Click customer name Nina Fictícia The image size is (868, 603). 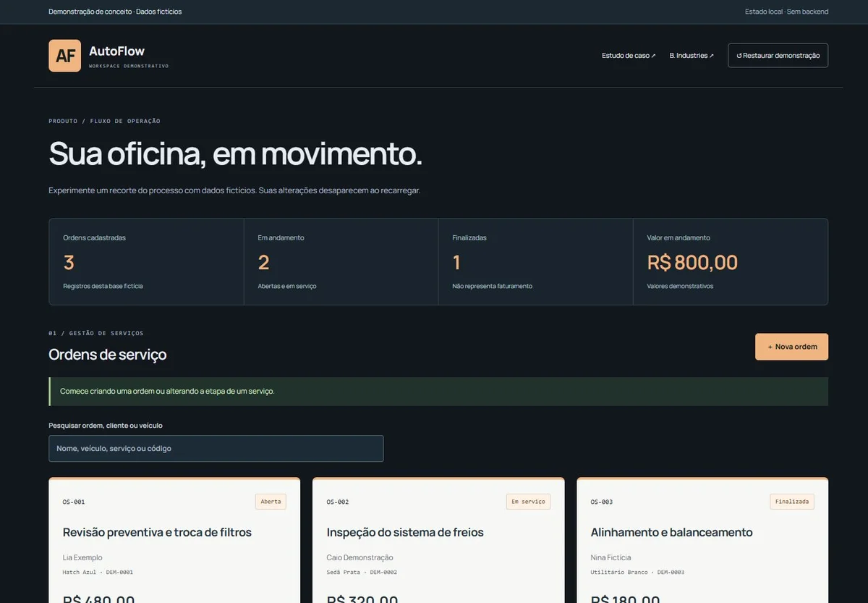[x=610, y=557]
